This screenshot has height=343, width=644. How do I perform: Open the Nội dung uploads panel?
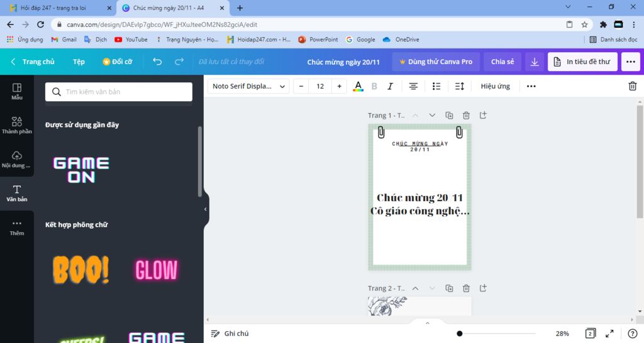click(x=17, y=160)
